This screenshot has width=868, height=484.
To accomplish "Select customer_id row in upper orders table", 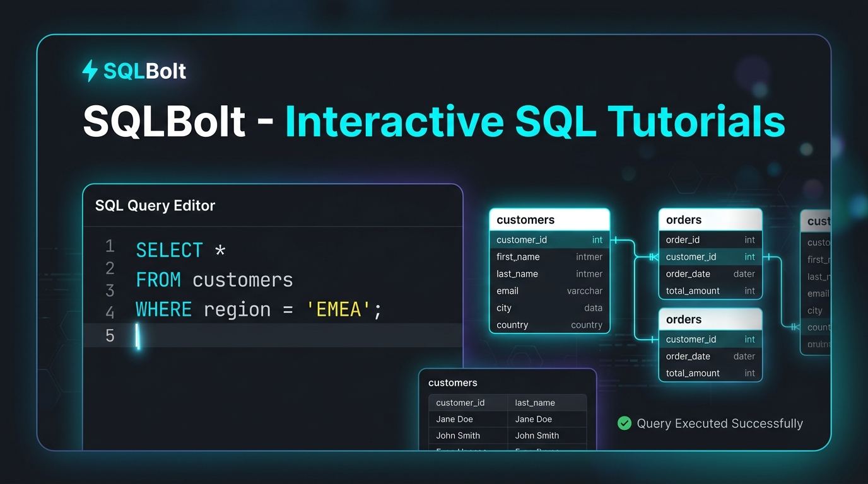I will pyautogui.click(x=710, y=256).
